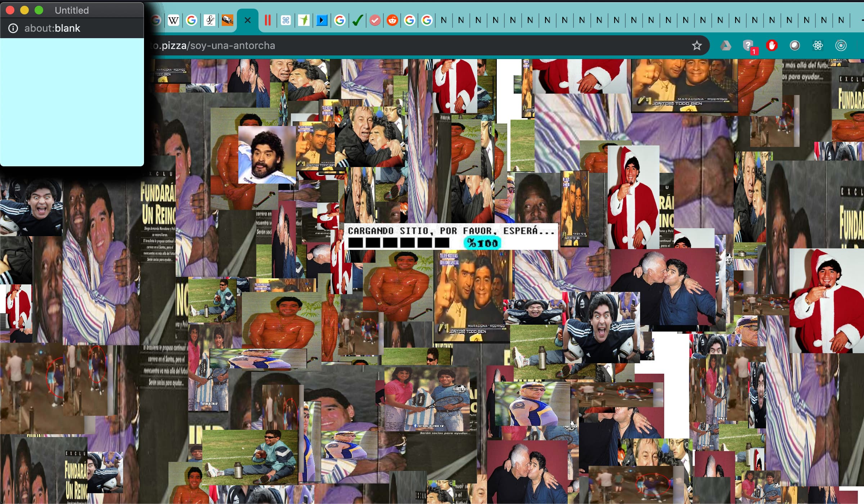Click the about:blank address in Untitled window

pyautogui.click(x=52, y=28)
